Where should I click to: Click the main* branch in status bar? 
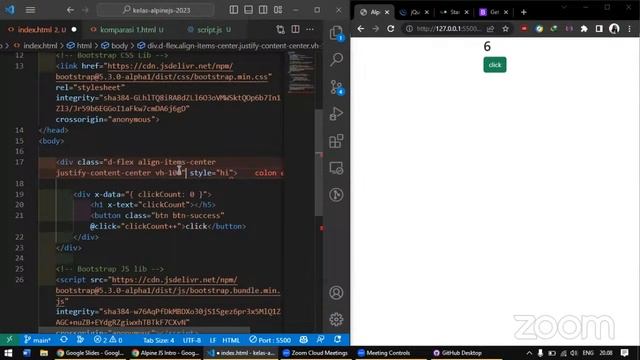pos(37,340)
